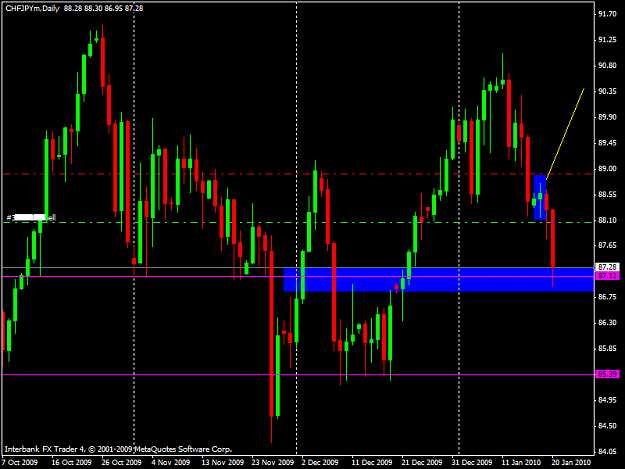Select the 26 Oct 2009 date label
625x469 pixels.
(121, 462)
